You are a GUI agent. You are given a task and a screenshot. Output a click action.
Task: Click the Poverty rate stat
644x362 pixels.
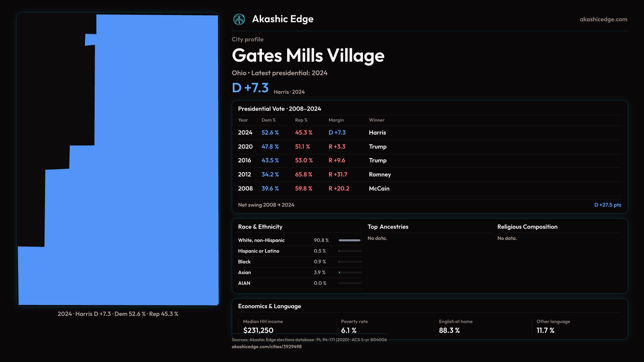pyautogui.click(x=354, y=326)
